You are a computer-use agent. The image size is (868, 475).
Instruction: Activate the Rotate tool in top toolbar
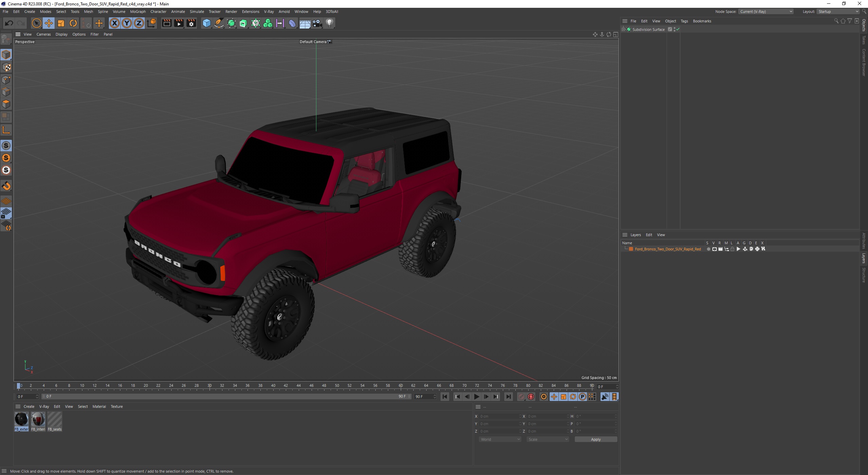click(73, 23)
